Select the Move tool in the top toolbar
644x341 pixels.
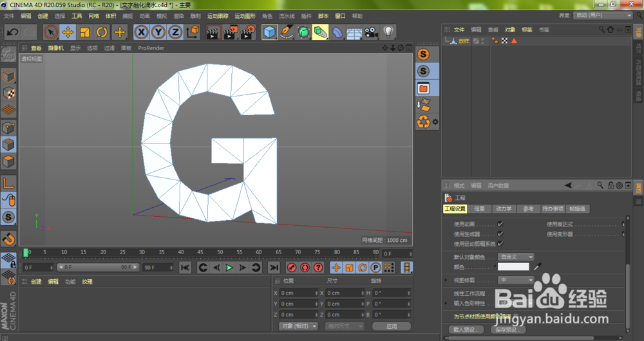pos(68,32)
